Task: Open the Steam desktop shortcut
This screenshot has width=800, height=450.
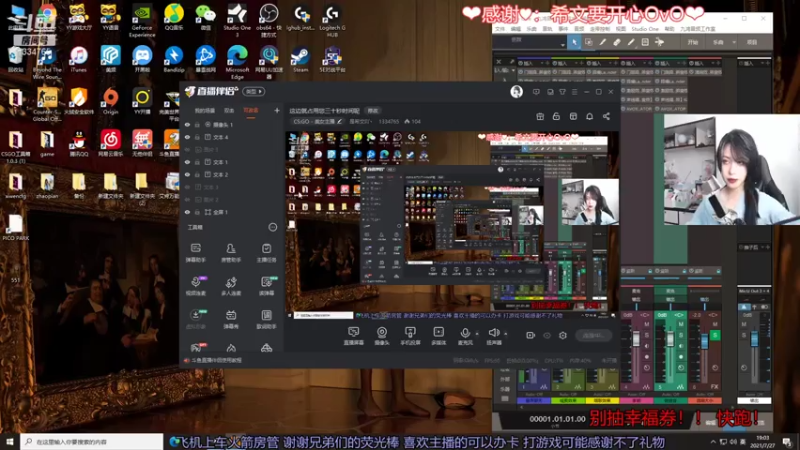Action: [x=300, y=60]
